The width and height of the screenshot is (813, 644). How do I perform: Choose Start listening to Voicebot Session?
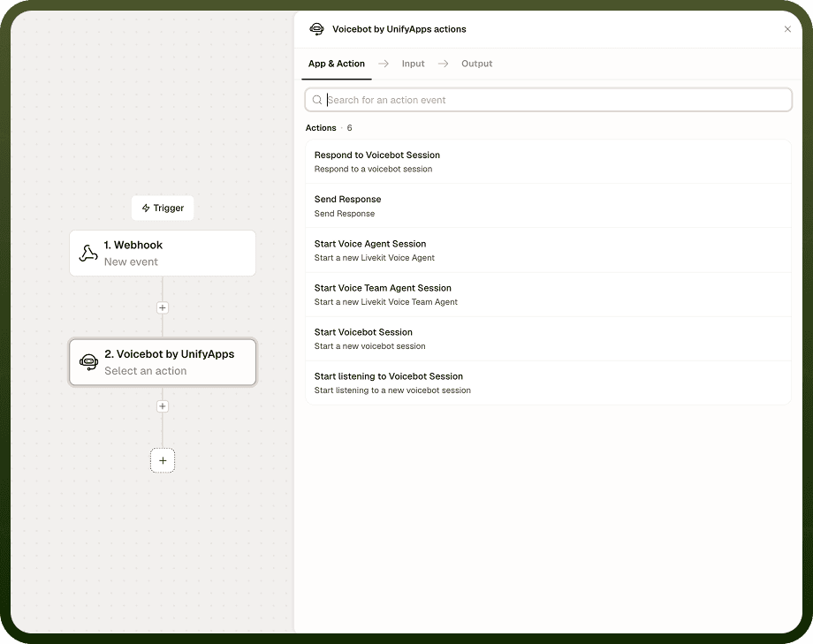pos(548,383)
